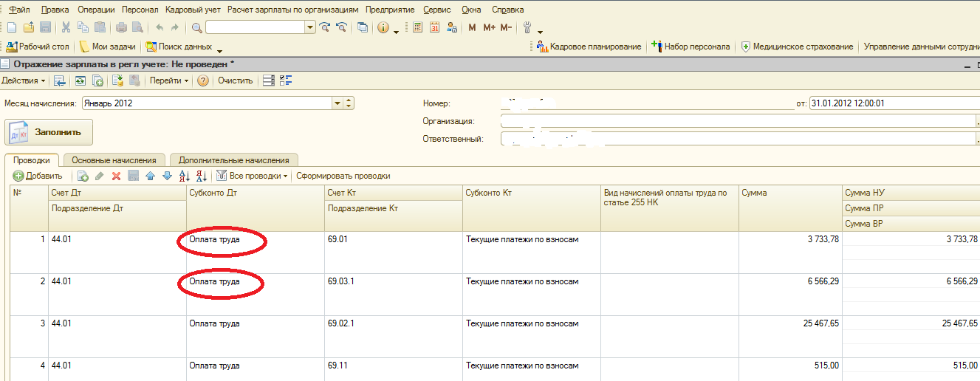Click the Очистить button
This screenshot has width=980, height=381.
click(235, 80)
